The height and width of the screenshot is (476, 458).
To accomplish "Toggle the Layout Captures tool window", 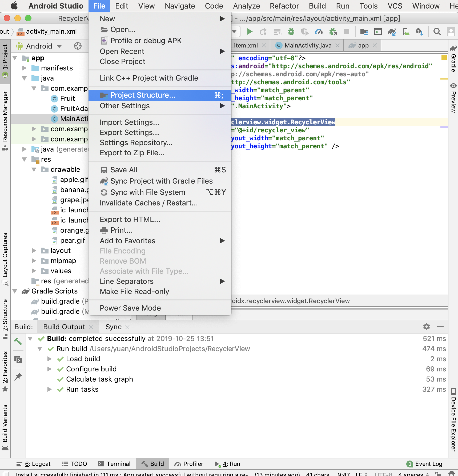I will coord(5,259).
